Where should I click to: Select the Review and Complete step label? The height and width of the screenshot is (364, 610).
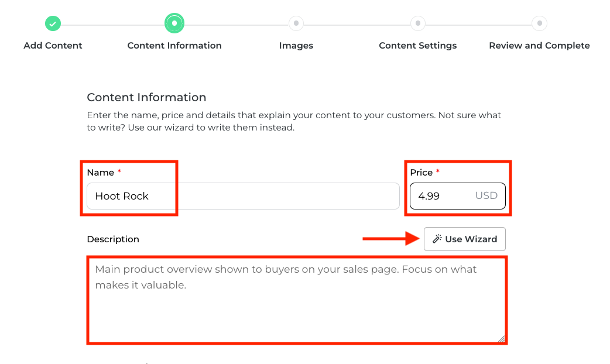point(539,46)
